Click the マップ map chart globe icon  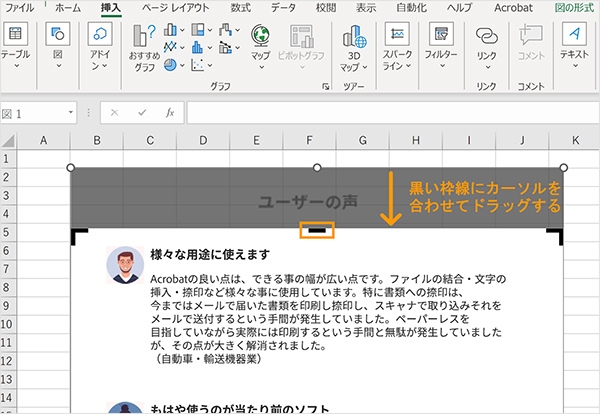coord(261,36)
